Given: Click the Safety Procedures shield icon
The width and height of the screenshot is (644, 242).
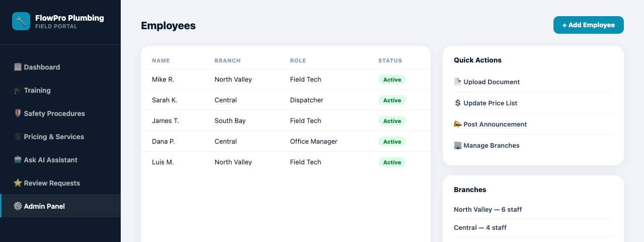Looking at the screenshot, I should click(18, 113).
